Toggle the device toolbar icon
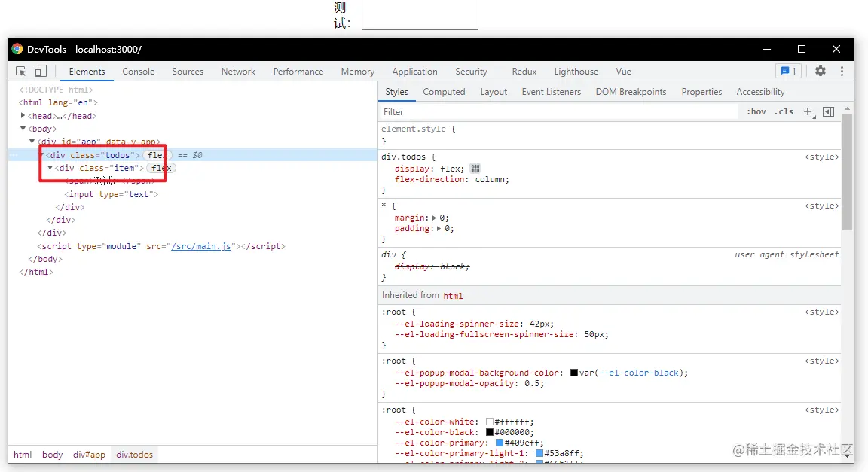The image size is (868, 472). (x=40, y=72)
